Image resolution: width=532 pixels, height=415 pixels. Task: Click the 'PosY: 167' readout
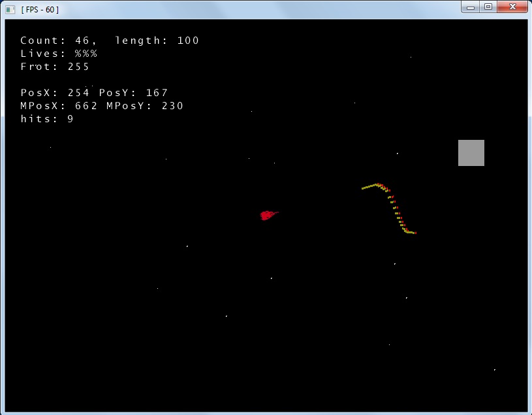tap(133, 93)
